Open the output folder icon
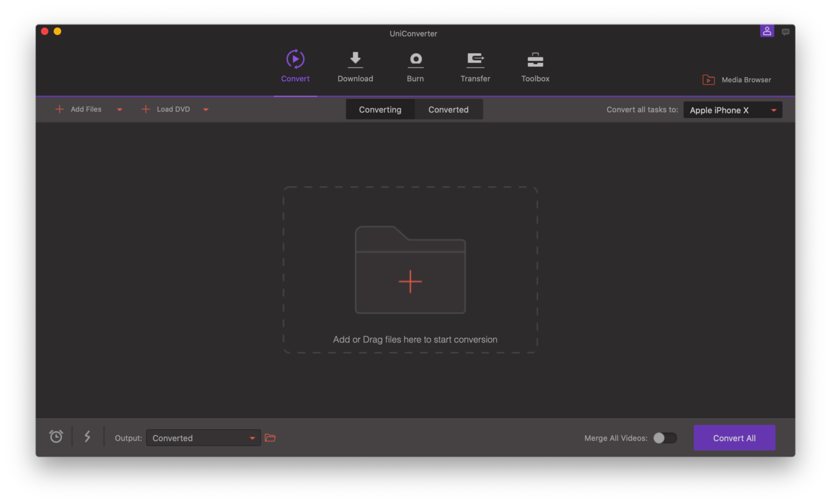 (271, 438)
